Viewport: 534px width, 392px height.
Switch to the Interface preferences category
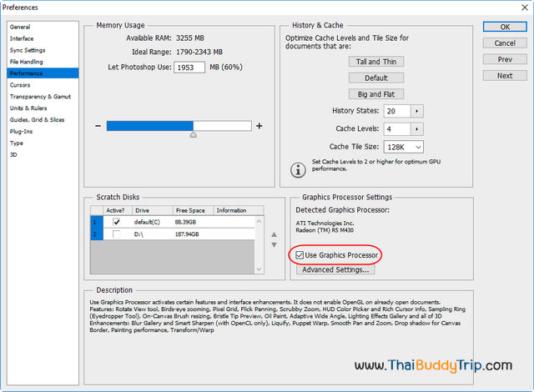point(22,38)
